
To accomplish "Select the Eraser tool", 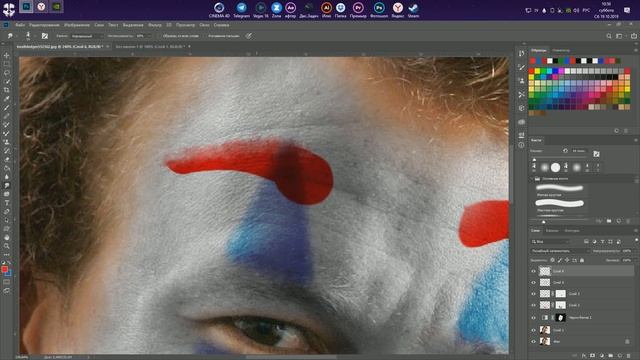I will 6,159.
